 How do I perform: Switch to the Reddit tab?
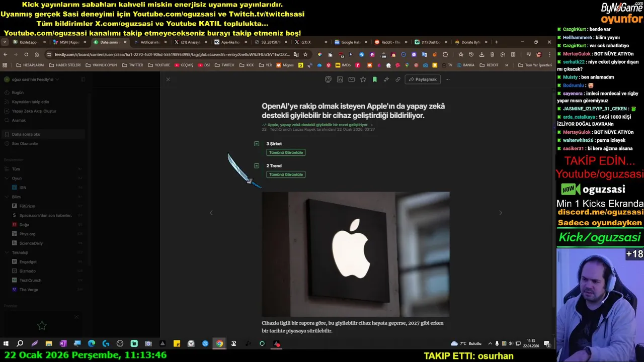tap(391, 42)
